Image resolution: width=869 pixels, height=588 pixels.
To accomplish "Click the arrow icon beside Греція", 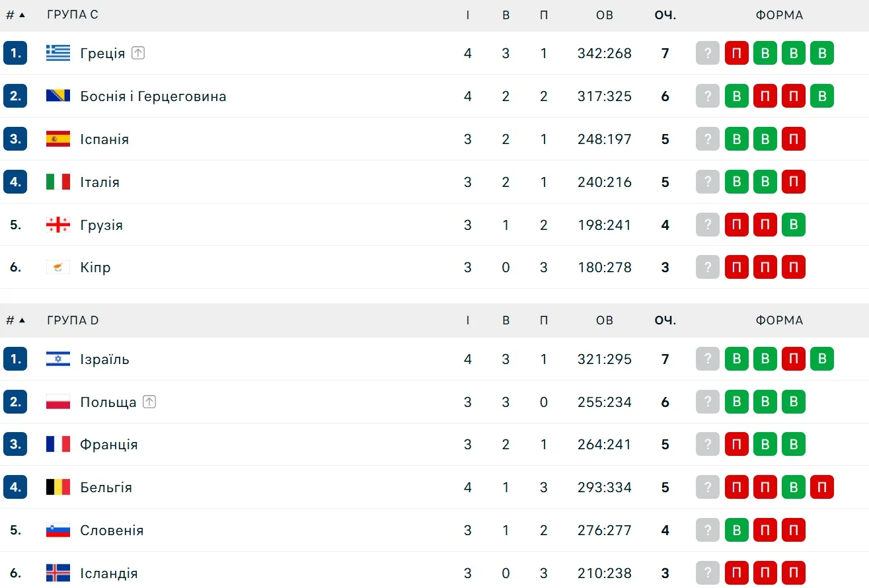I will coord(137,53).
